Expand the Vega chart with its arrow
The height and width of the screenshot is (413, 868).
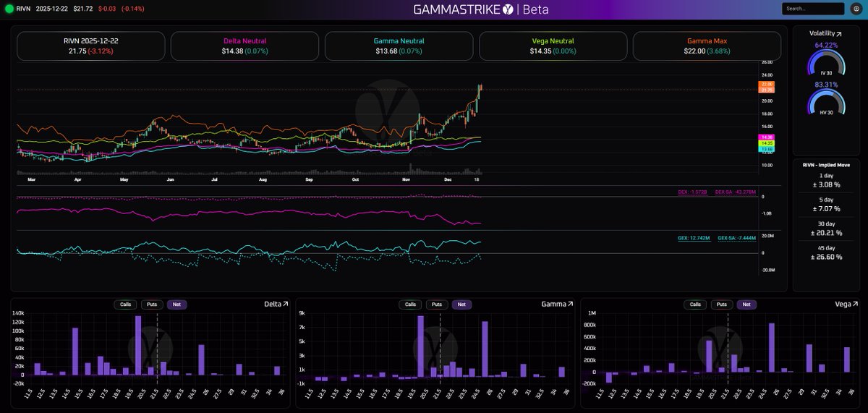tap(854, 305)
